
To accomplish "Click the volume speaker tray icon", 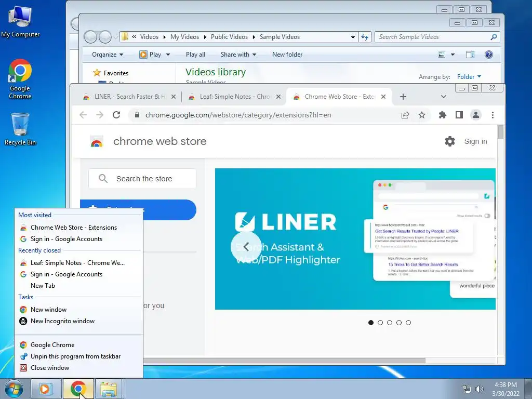I will coord(479,389).
